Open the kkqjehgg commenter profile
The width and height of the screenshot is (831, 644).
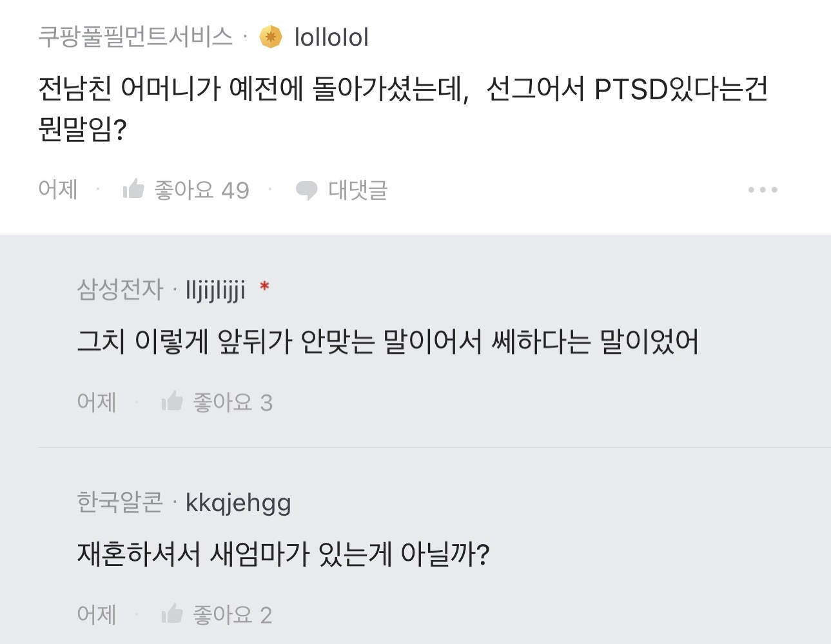coord(238,503)
